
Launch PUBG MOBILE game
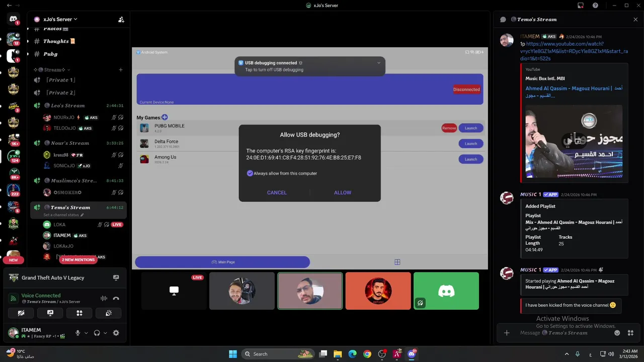[x=471, y=128]
